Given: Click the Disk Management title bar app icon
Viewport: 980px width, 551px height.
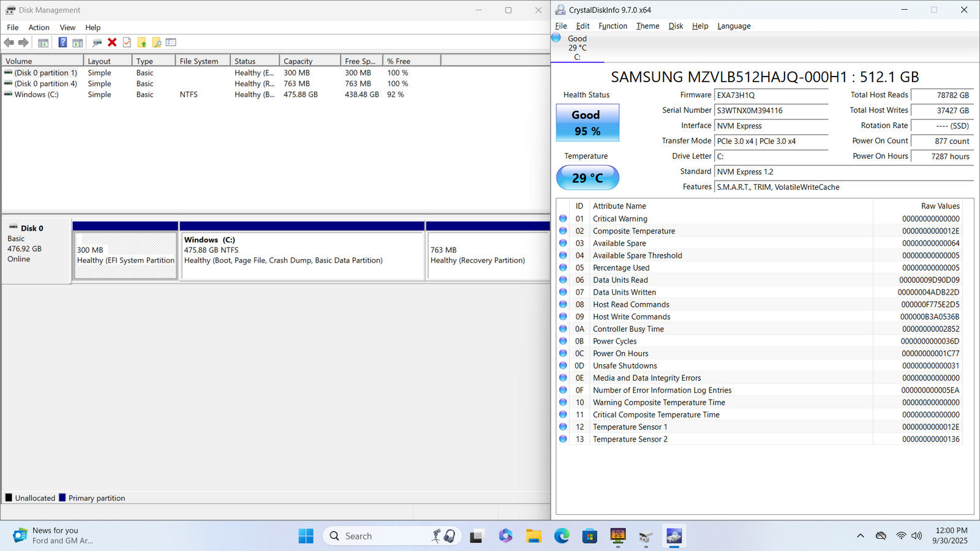Looking at the screenshot, I should [10, 10].
